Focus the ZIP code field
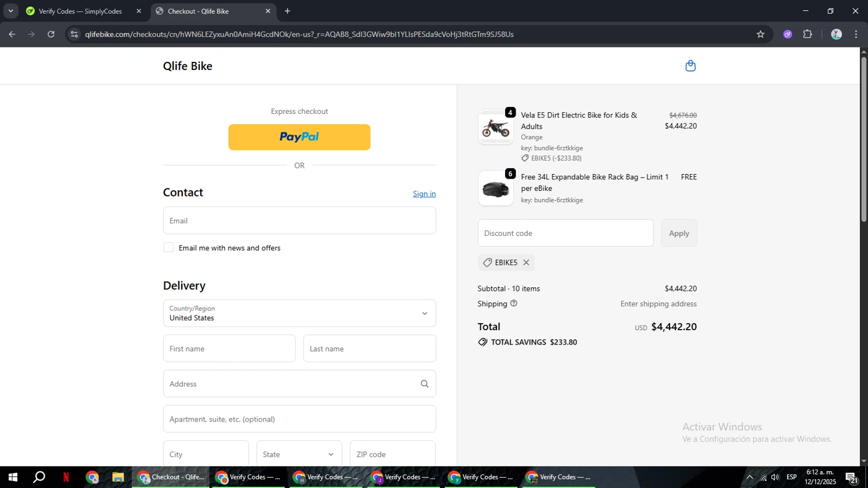Viewport: 868px width, 488px height. (x=393, y=454)
